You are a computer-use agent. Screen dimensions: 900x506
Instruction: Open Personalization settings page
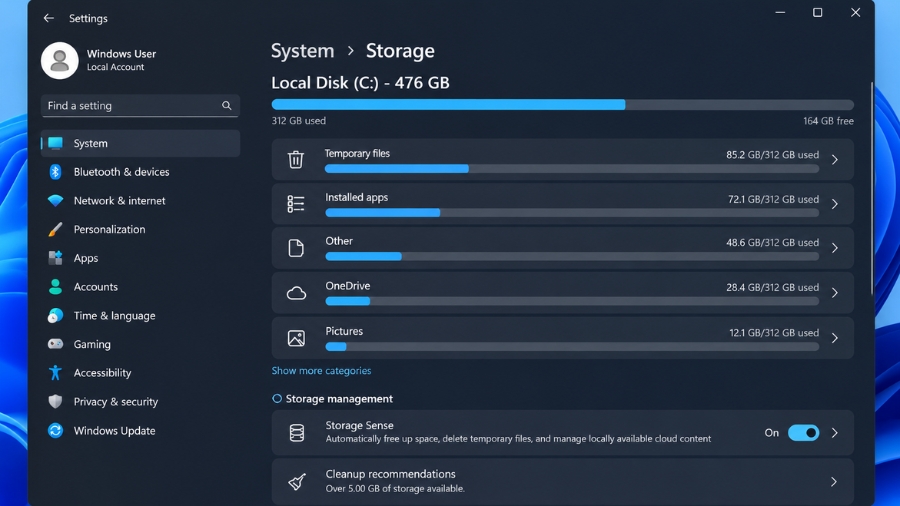tap(140, 229)
